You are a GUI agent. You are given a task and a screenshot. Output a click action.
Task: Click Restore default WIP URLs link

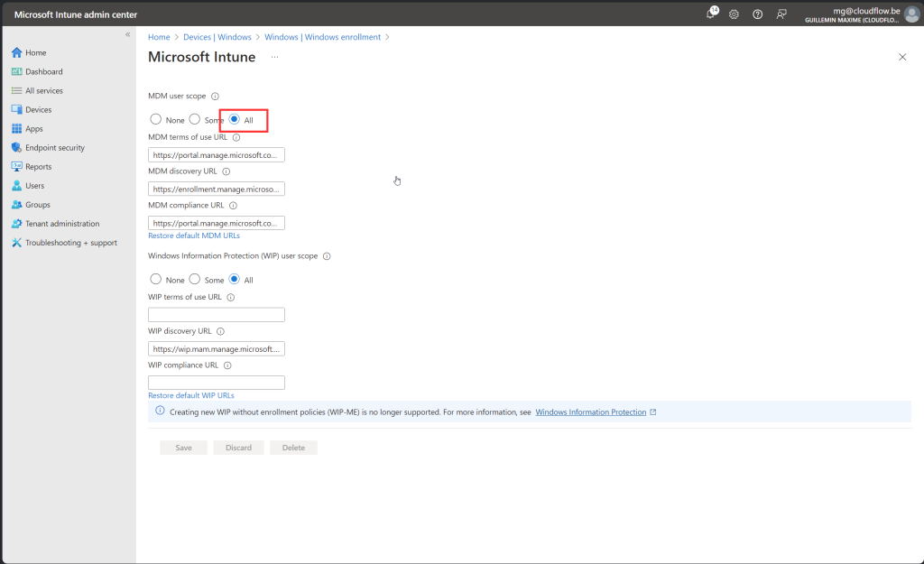click(191, 395)
